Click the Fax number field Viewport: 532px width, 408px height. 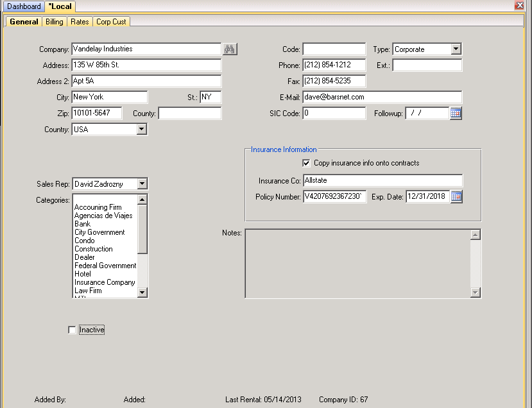(334, 81)
